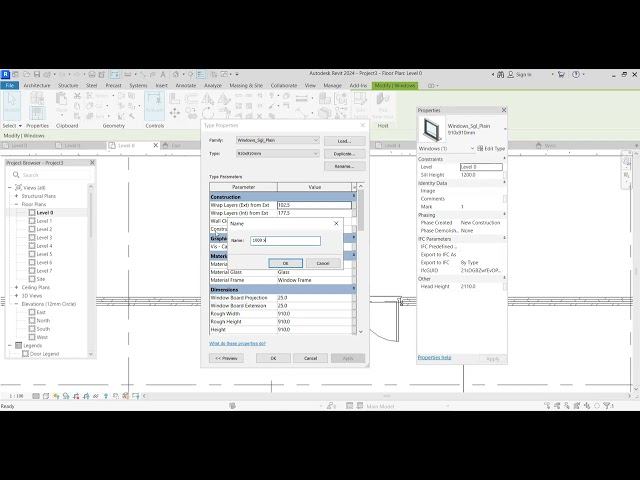Click Edit Type in Properties palette
The width and height of the screenshot is (640, 480).
pyautogui.click(x=491, y=149)
